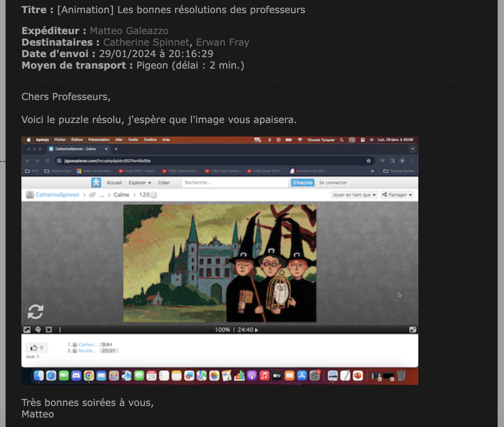Image resolution: width=504 pixels, height=427 pixels.
Task: Click the browser back arrow
Action: [x=27, y=161]
